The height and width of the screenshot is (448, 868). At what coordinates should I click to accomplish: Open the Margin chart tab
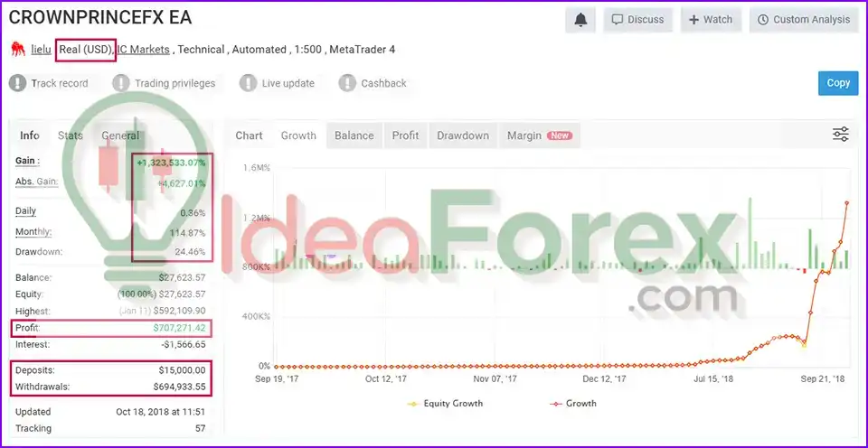click(540, 135)
